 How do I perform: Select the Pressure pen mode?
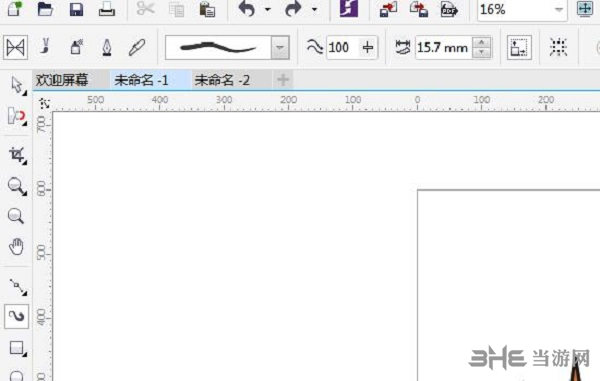click(x=137, y=47)
